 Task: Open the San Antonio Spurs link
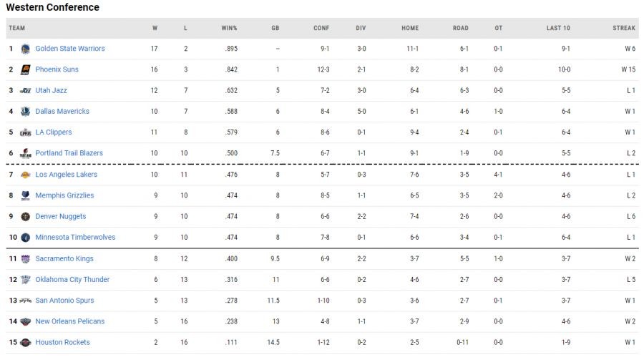(64, 301)
